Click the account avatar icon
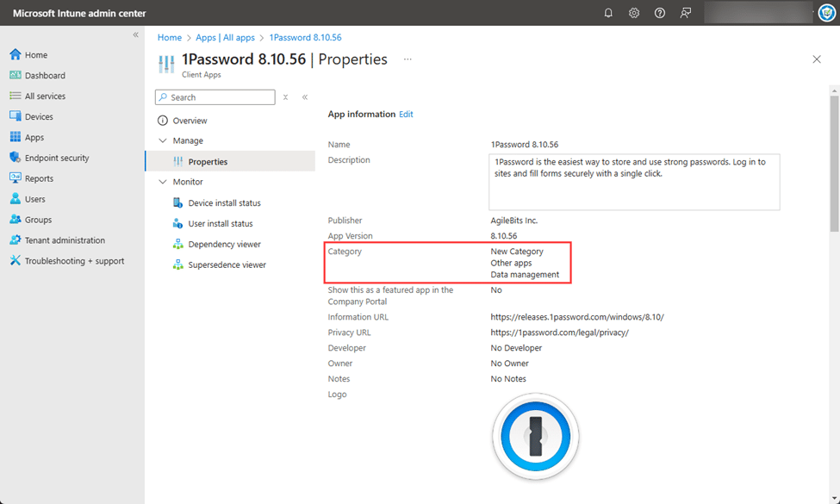 (825, 13)
